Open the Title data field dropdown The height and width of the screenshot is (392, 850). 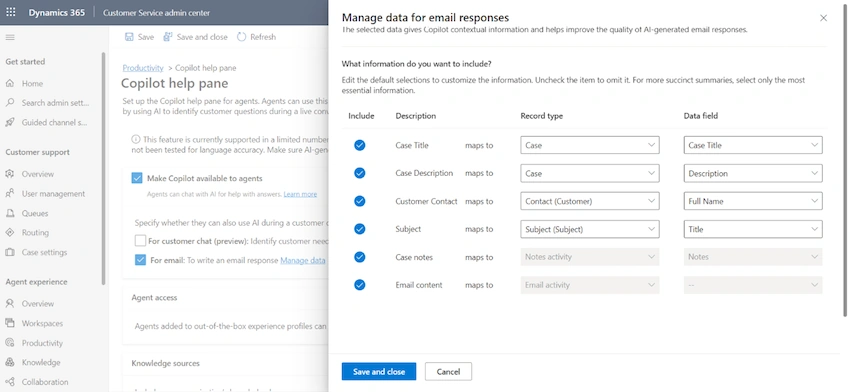coord(753,229)
